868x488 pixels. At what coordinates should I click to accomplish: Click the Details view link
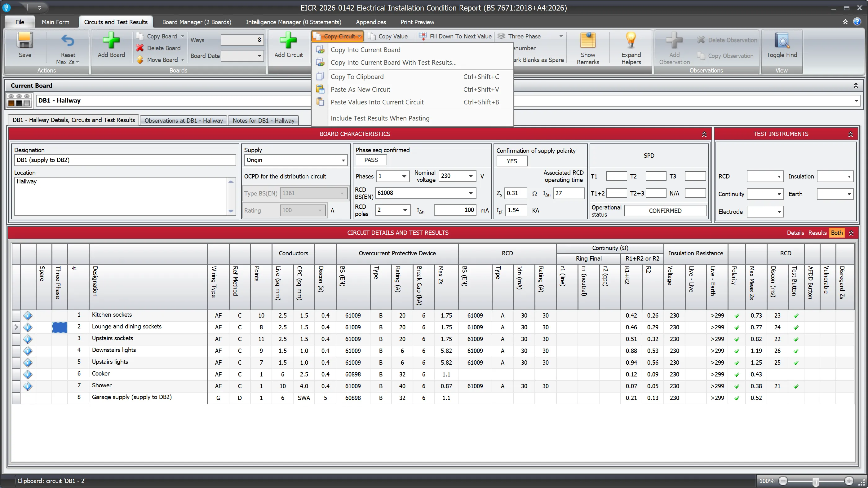coord(795,233)
